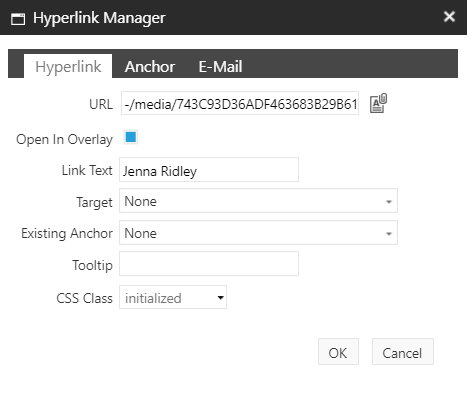Select the Hyperlink tab
The image size is (467, 394).
pos(68,66)
